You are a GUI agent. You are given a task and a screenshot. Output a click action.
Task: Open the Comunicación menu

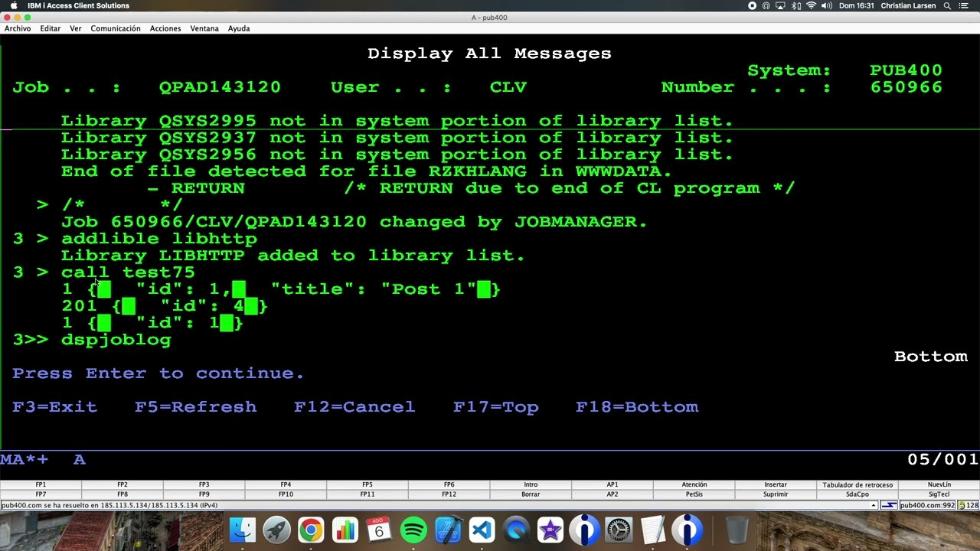[x=116, y=28]
